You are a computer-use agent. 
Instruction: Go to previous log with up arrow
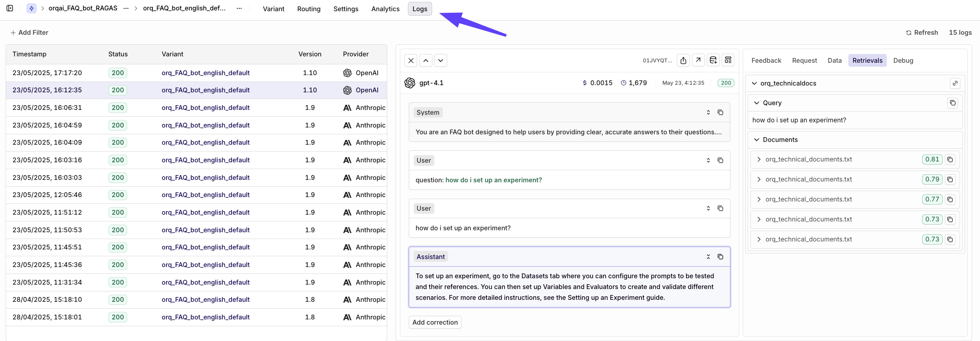pos(426,60)
